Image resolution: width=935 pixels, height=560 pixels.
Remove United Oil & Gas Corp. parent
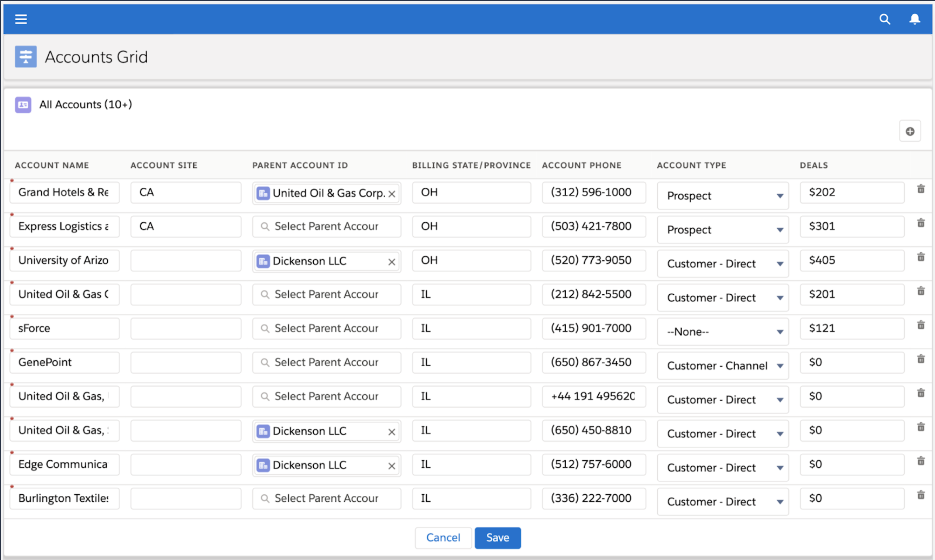tap(391, 194)
